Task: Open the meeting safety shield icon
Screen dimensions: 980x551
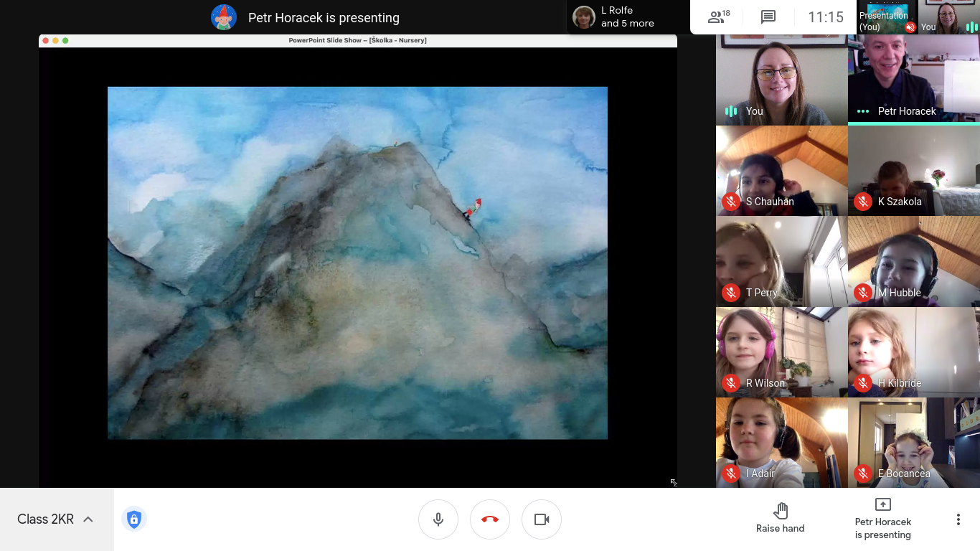Action: [x=133, y=519]
